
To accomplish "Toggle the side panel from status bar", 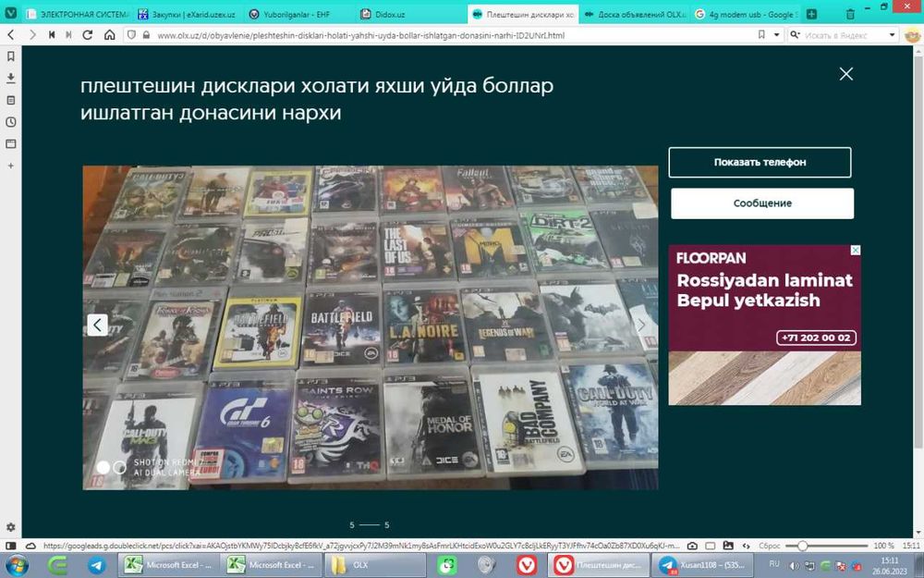I will tap(10, 547).
